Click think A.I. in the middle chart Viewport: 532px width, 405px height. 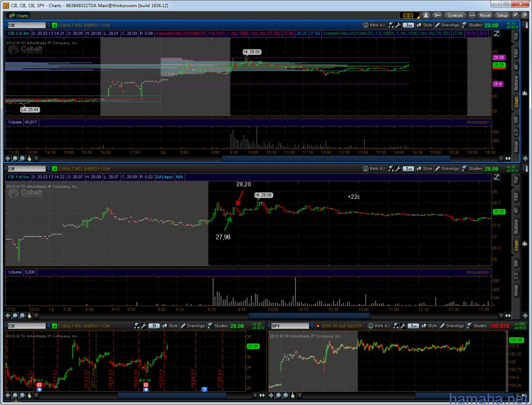click(x=375, y=168)
